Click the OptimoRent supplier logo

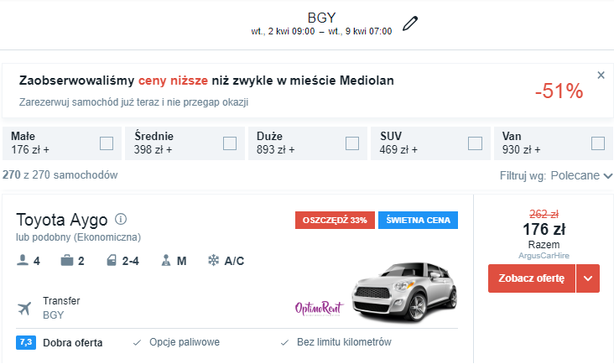pyautogui.click(x=319, y=309)
